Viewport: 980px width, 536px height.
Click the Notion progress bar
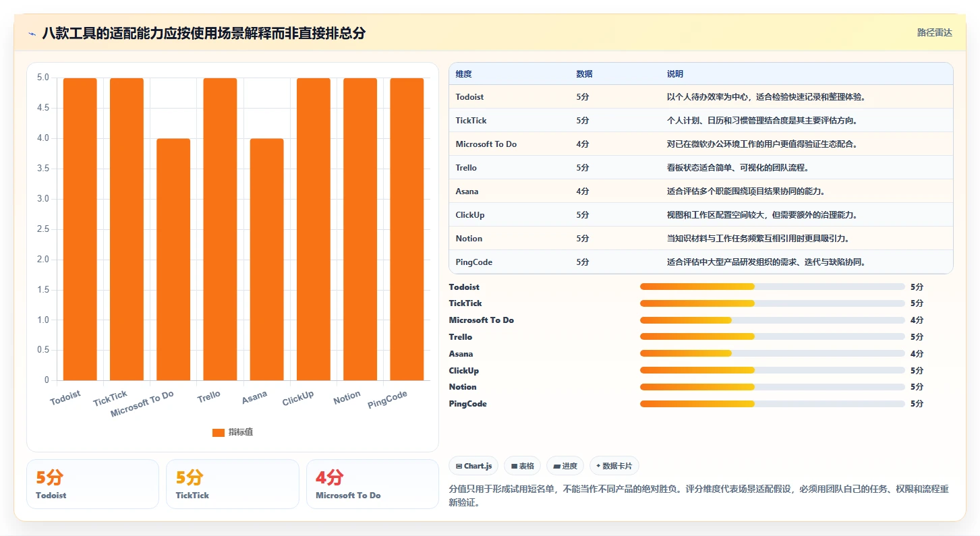(x=772, y=387)
